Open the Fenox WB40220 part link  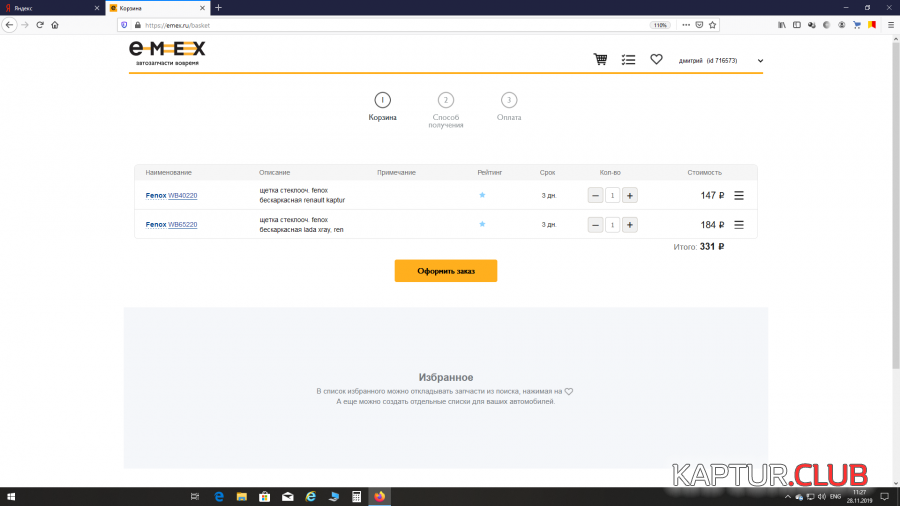(182, 196)
